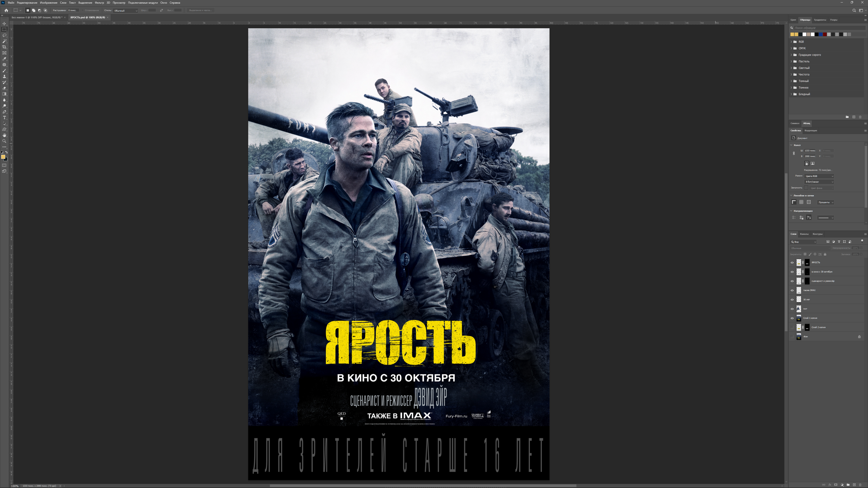Select the Move tool
The image size is (868, 488).
pyautogui.click(x=4, y=24)
